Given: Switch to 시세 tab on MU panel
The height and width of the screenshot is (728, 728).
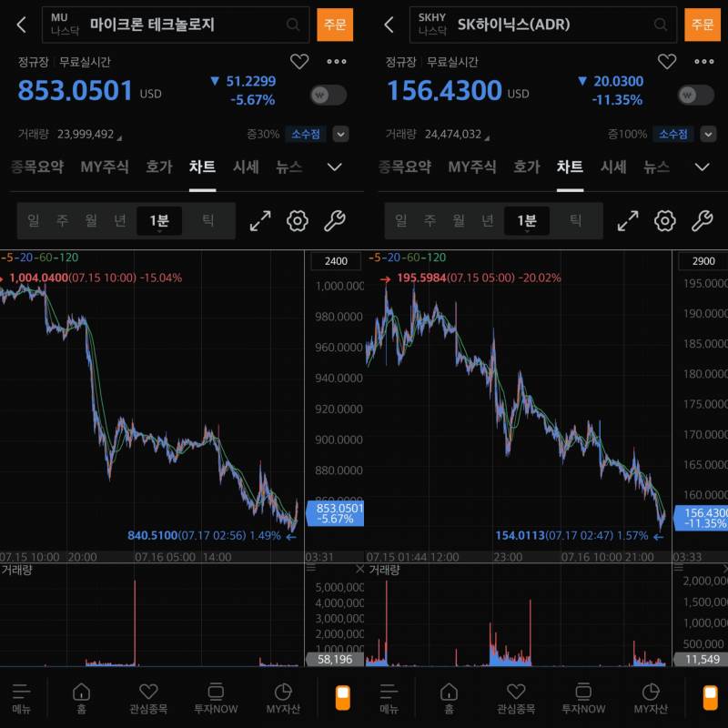Looking at the screenshot, I should coord(246,167).
